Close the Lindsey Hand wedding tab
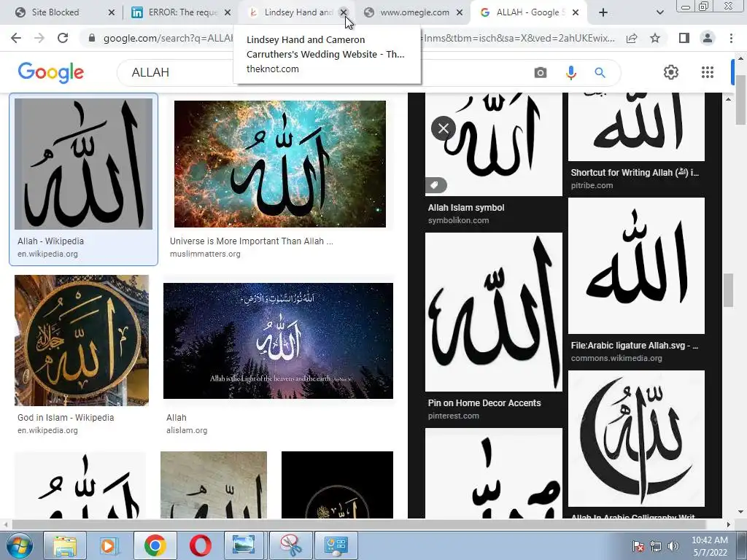747x560 pixels. pos(344,12)
